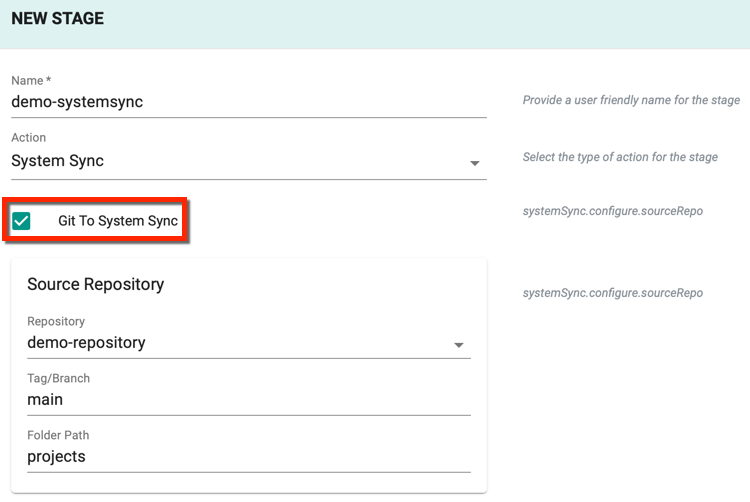Viewport: 750px width, 502px height.
Task: Click the type of action hint text
Action: (x=620, y=157)
